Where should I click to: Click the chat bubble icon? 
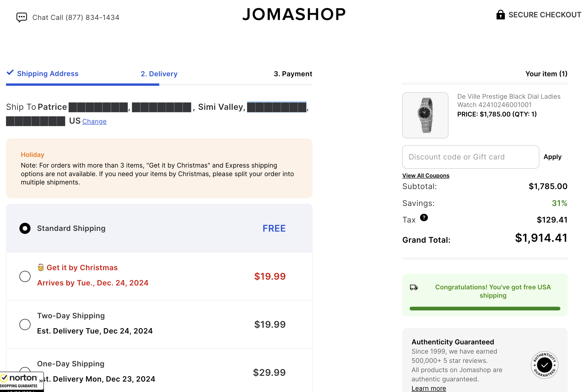pos(22,17)
